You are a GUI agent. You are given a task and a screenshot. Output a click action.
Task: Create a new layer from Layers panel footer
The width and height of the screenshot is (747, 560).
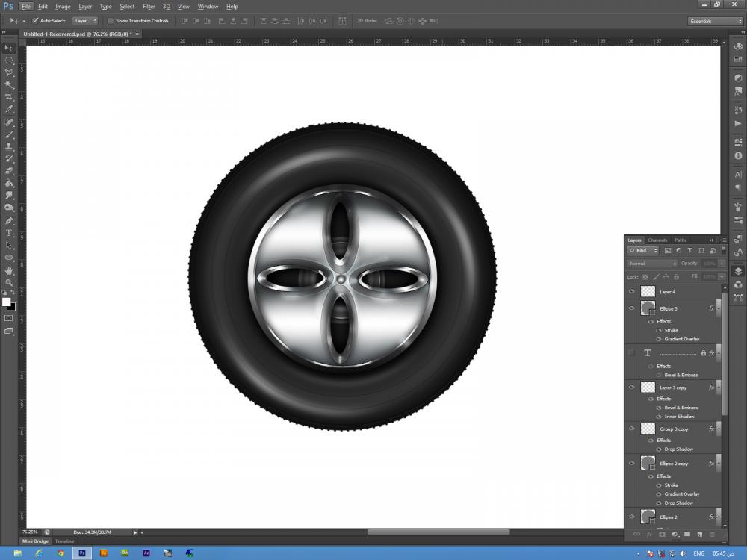(x=700, y=535)
